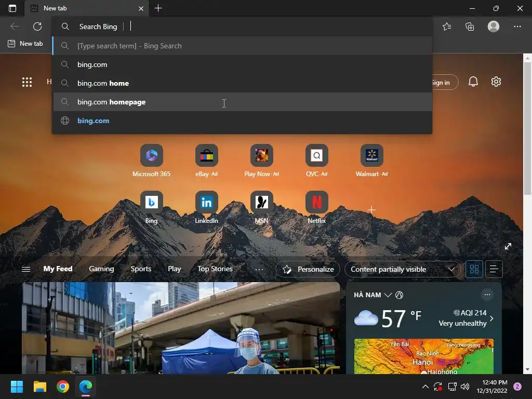
Task: Open Google Chrome from the taskbar
Action: (63, 387)
